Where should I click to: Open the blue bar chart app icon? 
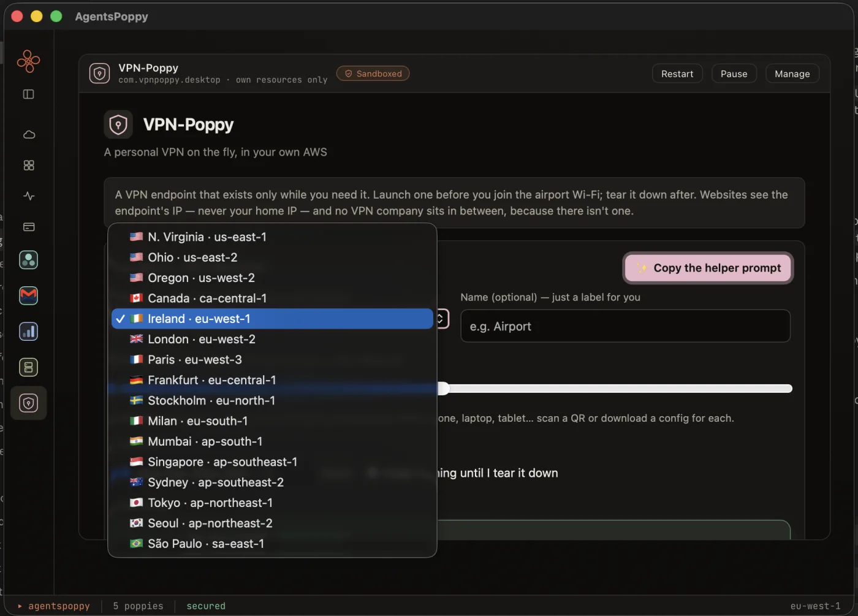pos(28,332)
